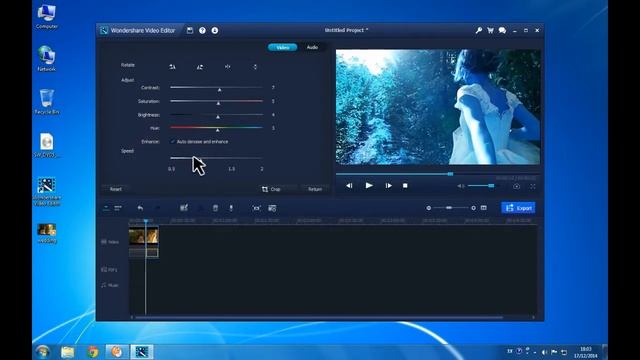Enter full screen preview mode
This screenshot has height=360, width=640.
(x=533, y=186)
